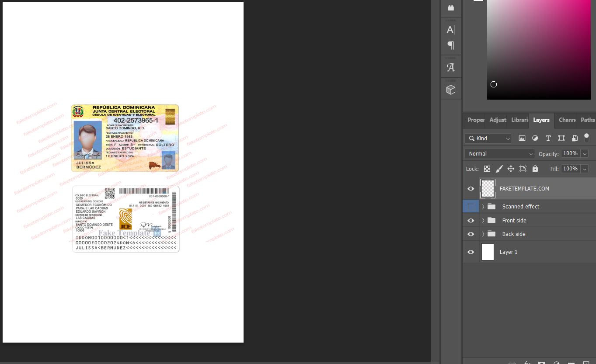Hide the Layer 1 layer
The image size is (596, 364).
[471, 252]
